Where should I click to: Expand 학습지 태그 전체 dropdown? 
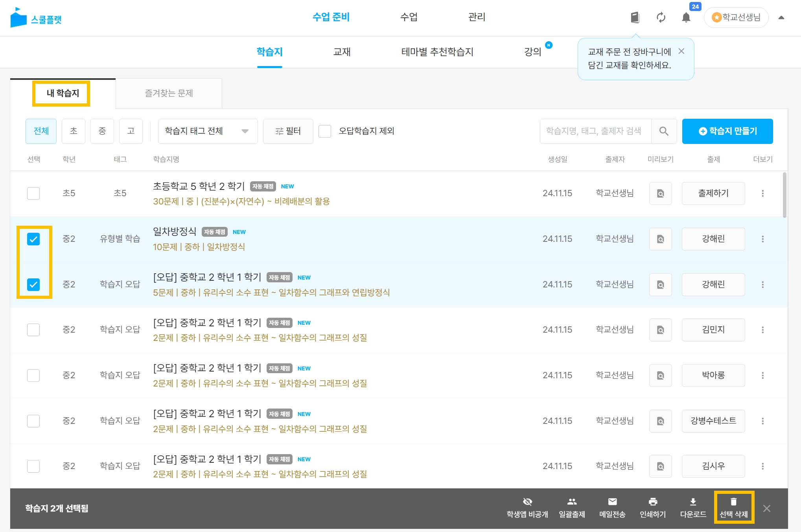pyautogui.click(x=208, y=131)
